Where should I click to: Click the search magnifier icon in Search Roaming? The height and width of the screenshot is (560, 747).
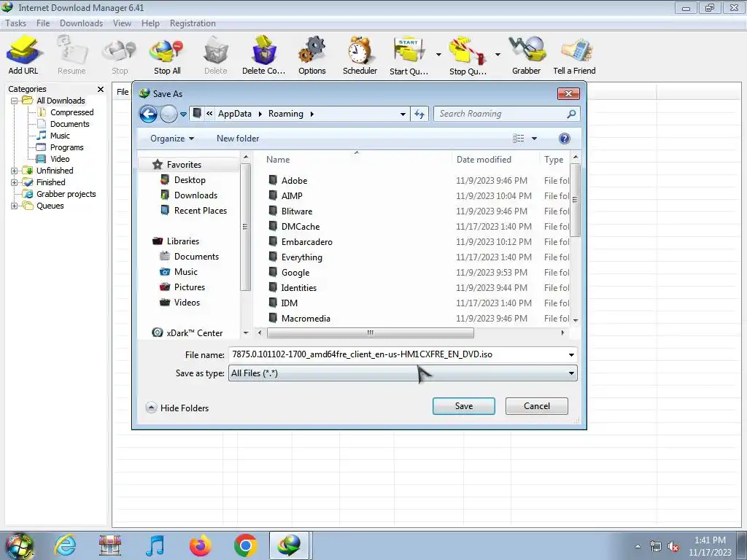[571, 114]
